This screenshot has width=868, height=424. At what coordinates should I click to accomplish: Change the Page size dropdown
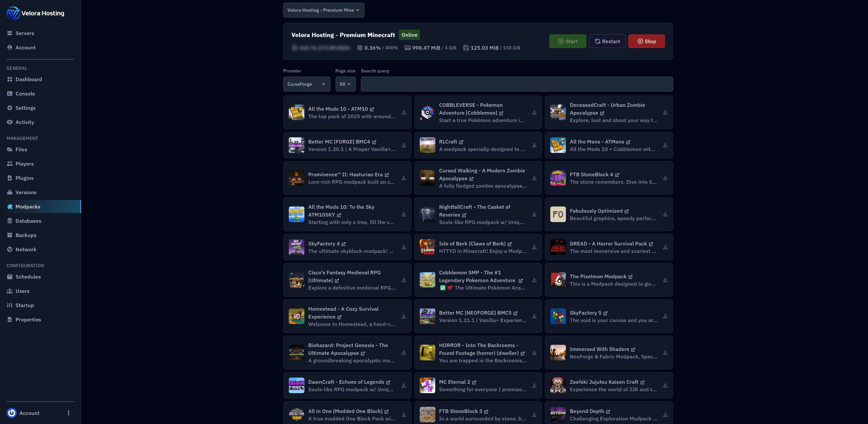pos(345,84)
